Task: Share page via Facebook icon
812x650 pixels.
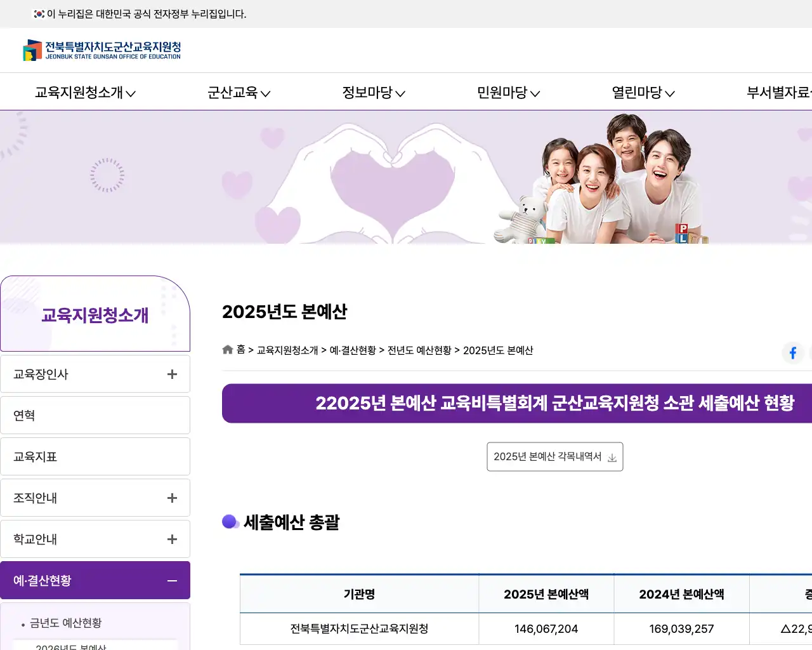Action: pos(792,353)
